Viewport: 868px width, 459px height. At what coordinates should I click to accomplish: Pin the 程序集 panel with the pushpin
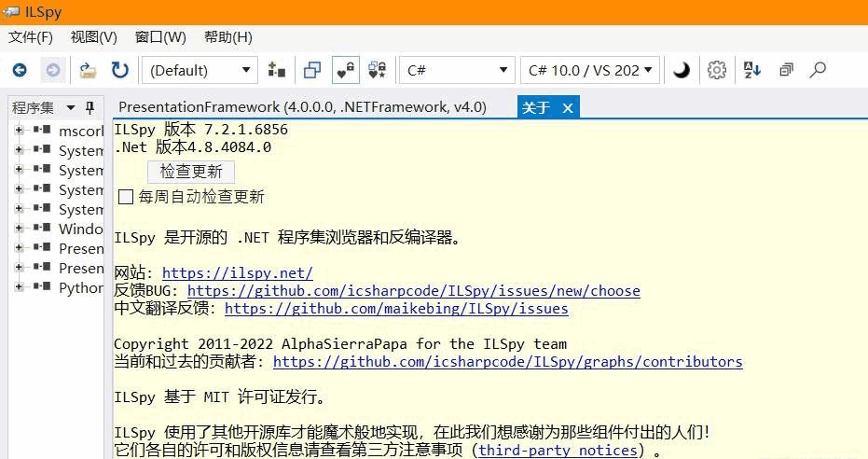90,107
